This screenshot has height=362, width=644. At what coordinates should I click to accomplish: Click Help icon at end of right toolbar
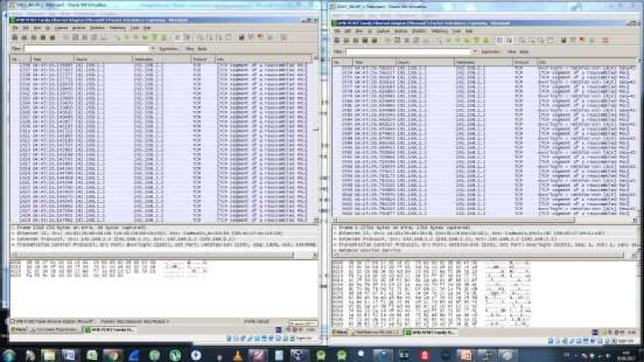[x=605, y=41]
